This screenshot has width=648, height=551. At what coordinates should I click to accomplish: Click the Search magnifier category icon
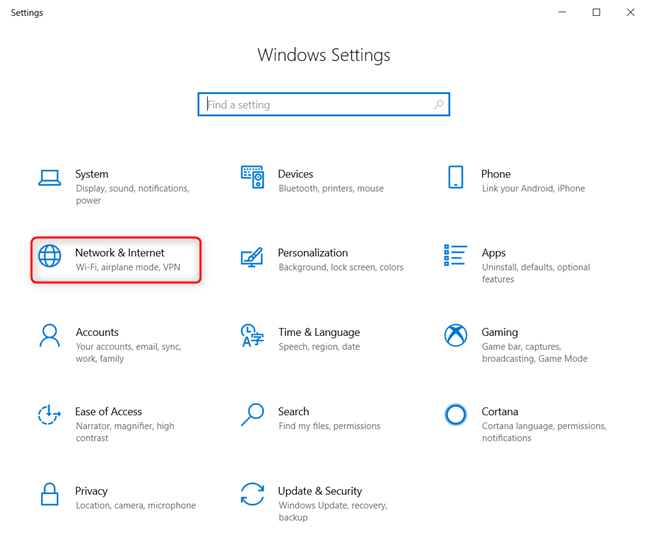(x=253, y=415)
